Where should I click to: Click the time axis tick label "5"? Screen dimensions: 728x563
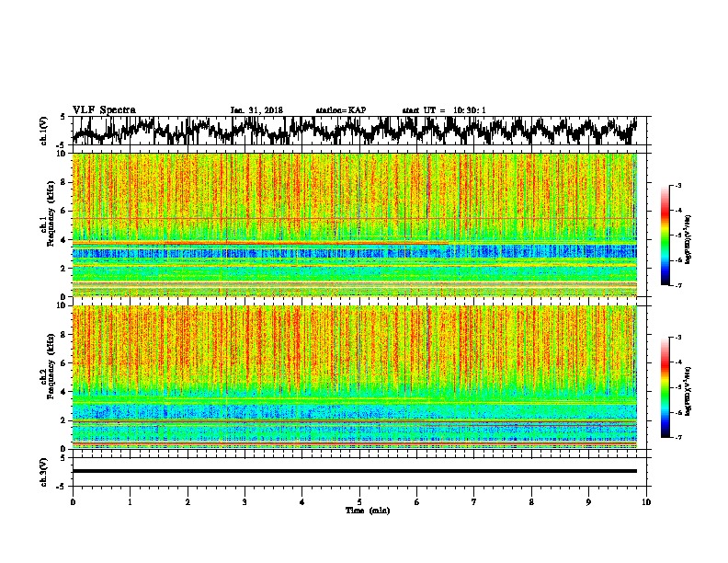[x=359, y=502]
